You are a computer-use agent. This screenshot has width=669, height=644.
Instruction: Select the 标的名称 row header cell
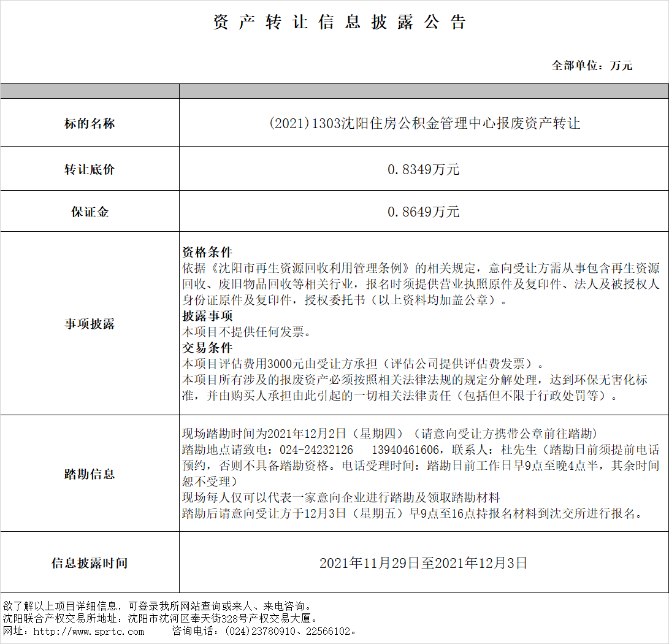(x=90, y=123)
